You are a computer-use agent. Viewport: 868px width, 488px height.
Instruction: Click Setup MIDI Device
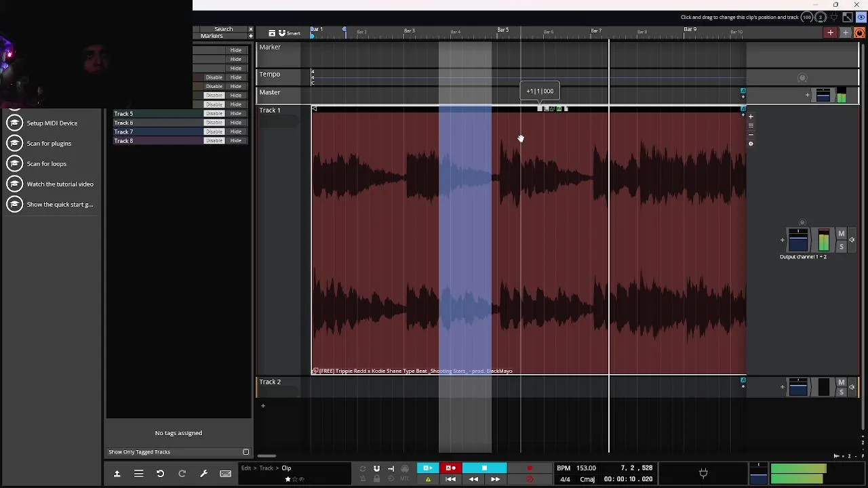pos(52,123)
